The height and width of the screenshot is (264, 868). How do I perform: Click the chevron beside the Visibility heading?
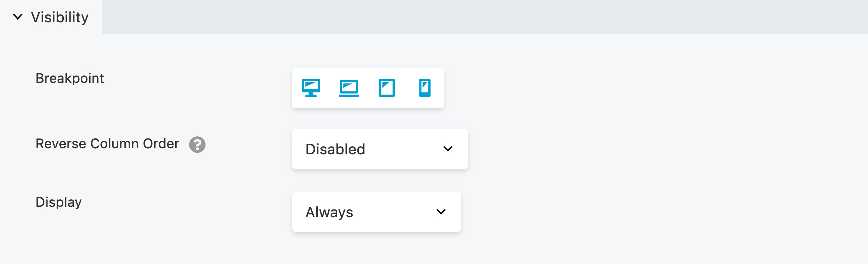tap(17, 16)
